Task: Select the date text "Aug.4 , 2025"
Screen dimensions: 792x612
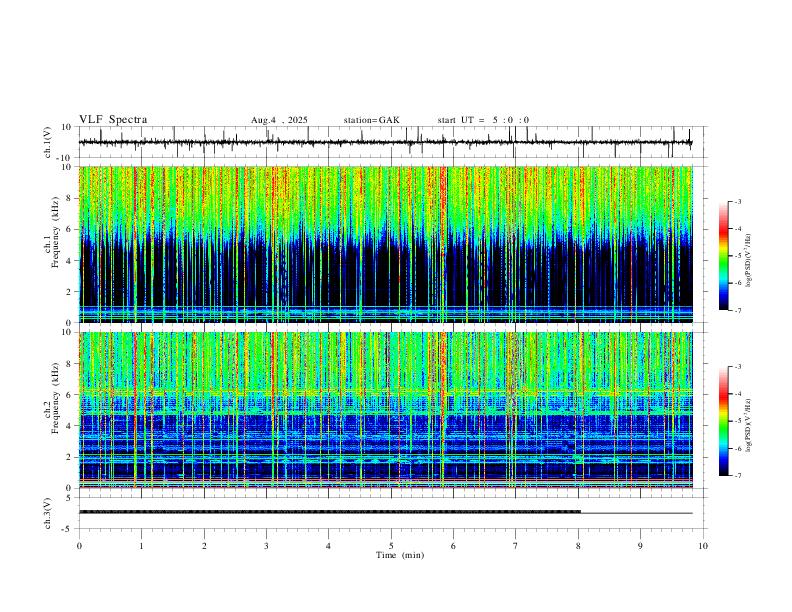Action: pos(279,120)
